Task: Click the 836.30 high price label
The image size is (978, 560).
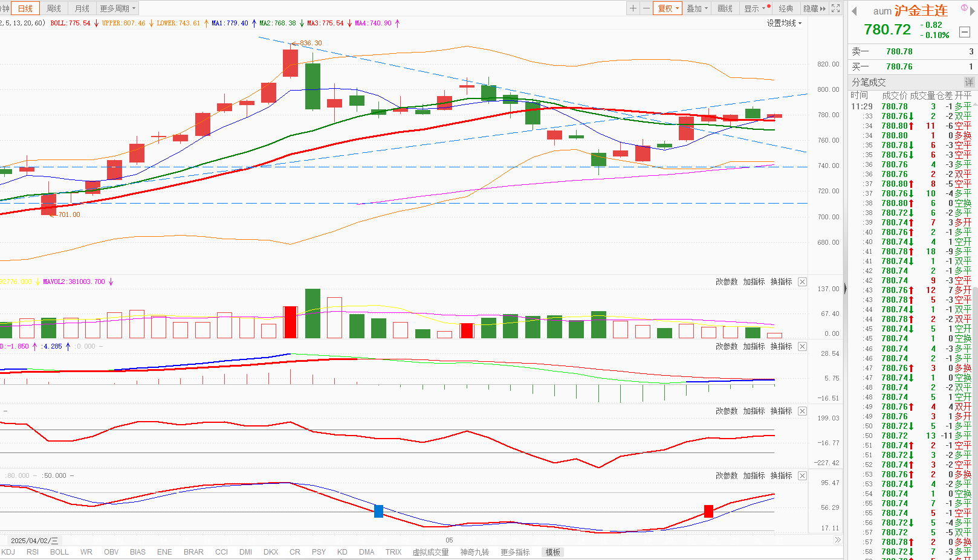Action: (311, 43)
